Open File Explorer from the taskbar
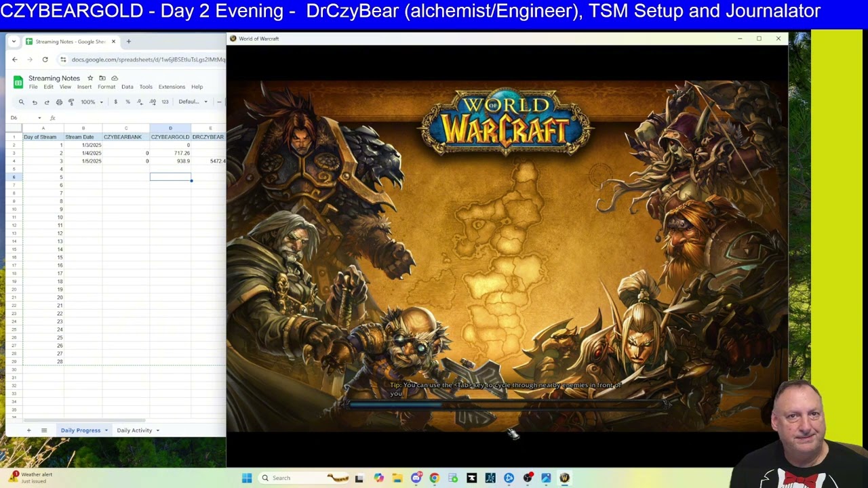Viewport: 868px width, 488px height. coord(397,478)
